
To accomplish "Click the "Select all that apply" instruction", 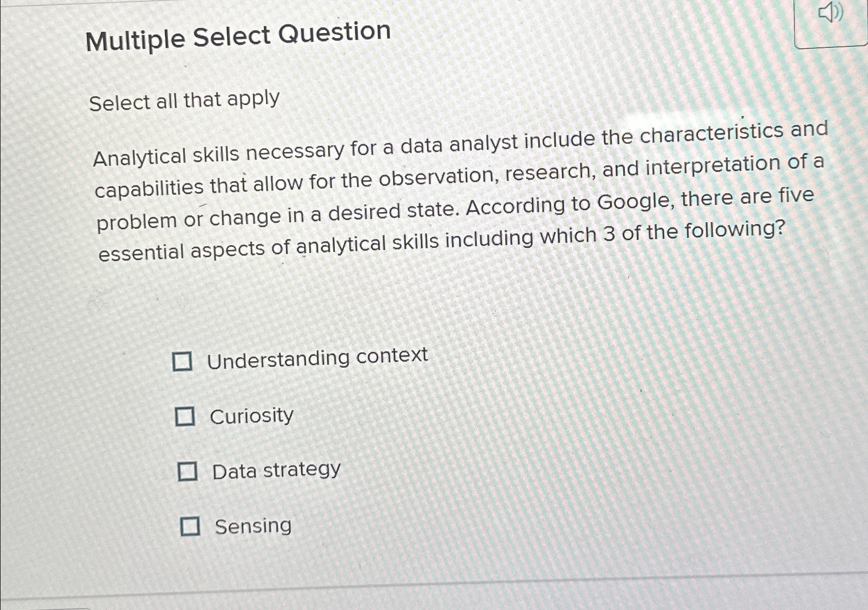I will pos(184,100).
